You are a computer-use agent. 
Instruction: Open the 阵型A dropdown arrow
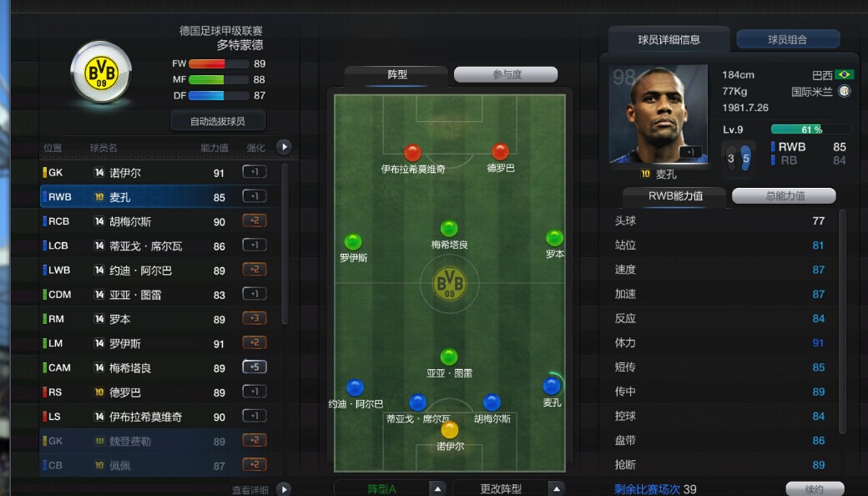(437, 488)
